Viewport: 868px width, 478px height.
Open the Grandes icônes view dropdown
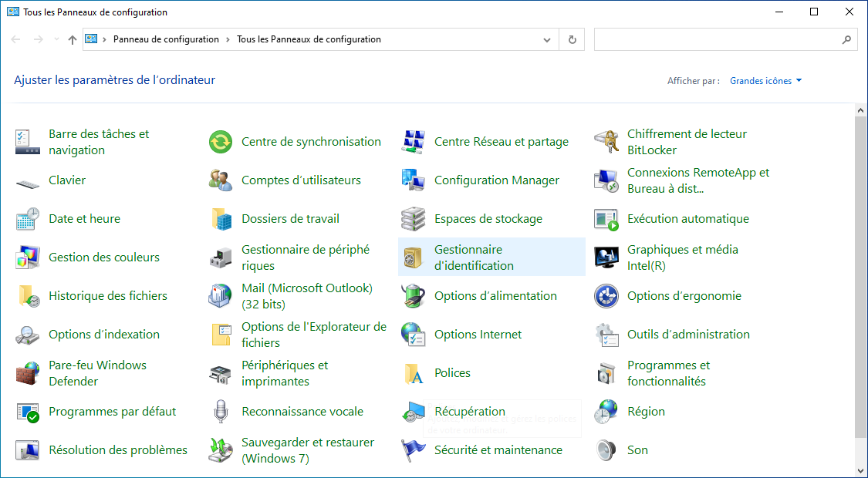pyautogui.click(x=765, y=81)
